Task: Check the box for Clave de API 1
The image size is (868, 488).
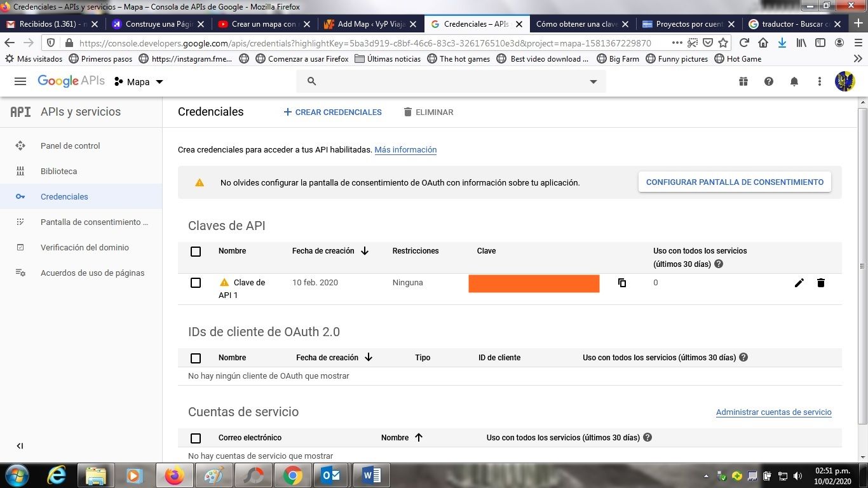Action: (x=196, y=283)
